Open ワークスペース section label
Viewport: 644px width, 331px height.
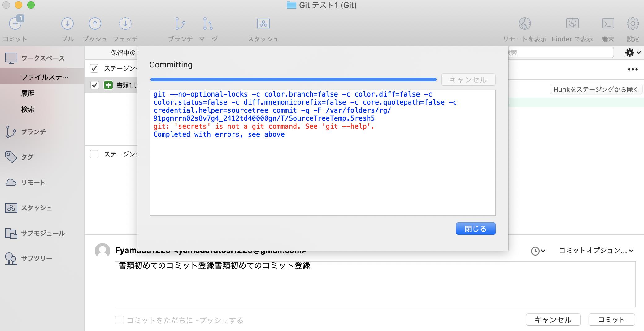[43, 58]
